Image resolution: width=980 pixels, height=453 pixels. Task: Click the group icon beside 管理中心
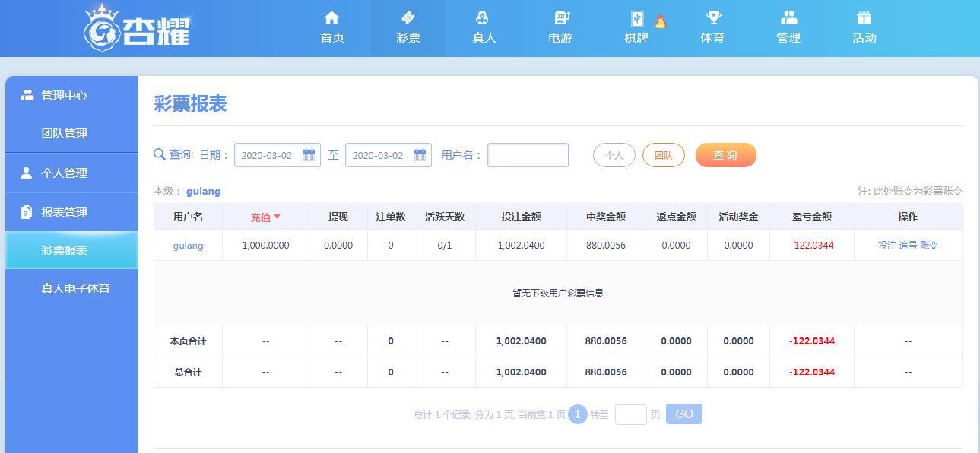coord(27,95)
